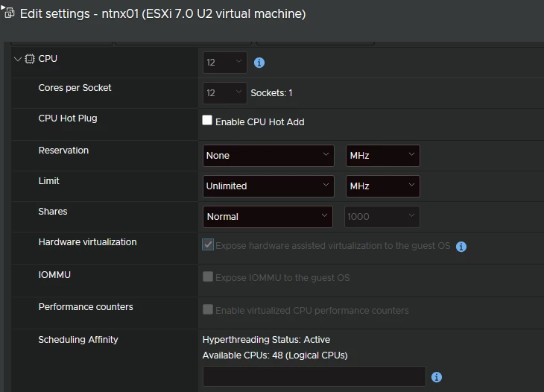The image size is (544, 392).
Task: Click the CPU chip icon
Action: coord(30,59)
